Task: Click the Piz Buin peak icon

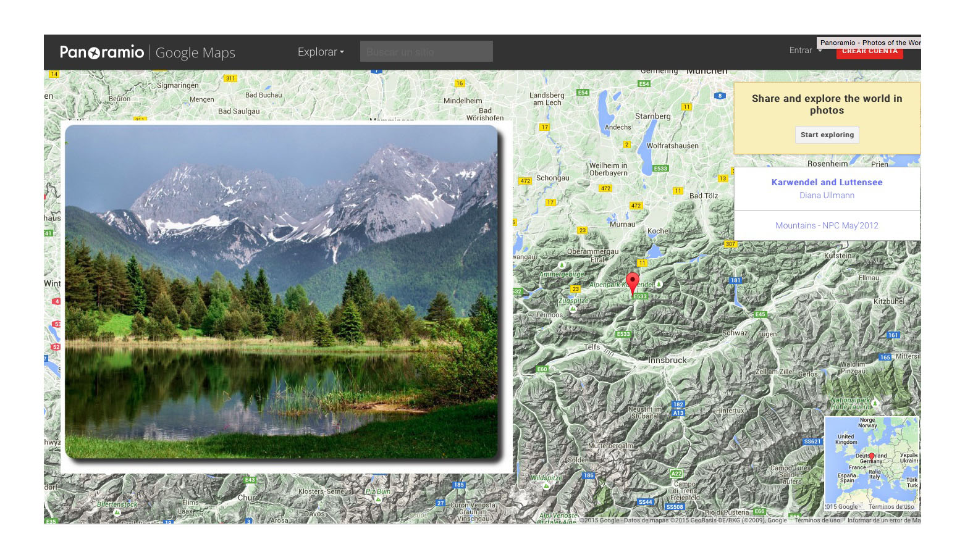Action: click(x=378, y=499)
